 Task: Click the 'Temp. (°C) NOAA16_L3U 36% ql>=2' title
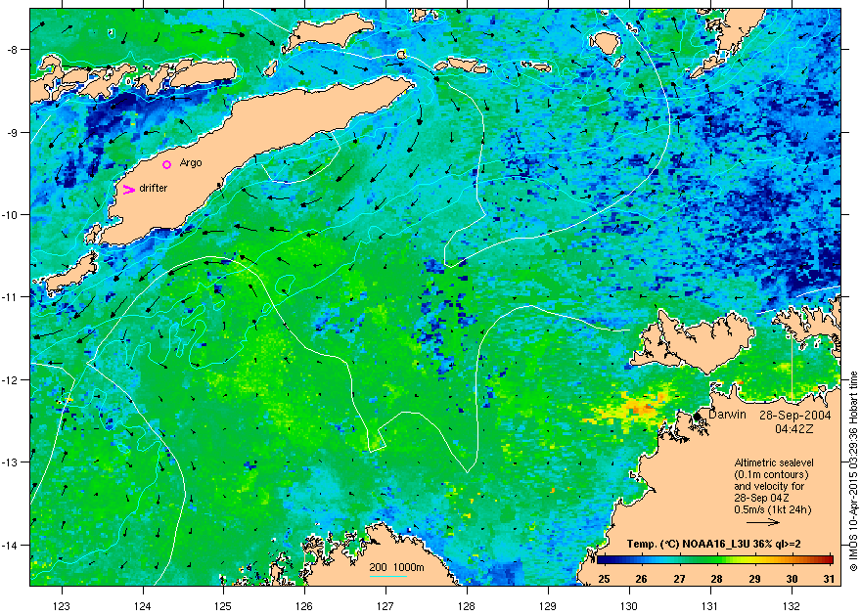tap(713, 545)
